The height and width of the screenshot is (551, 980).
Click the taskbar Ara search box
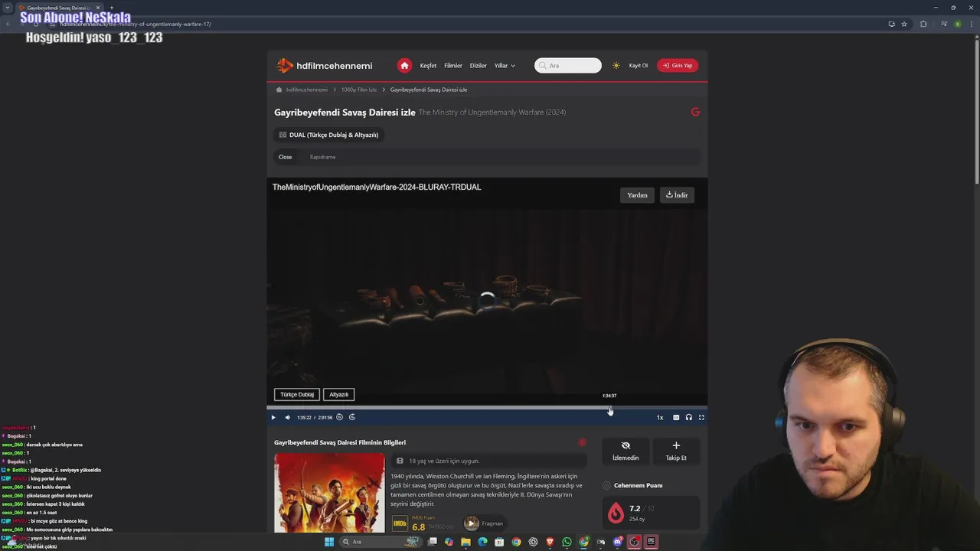(381, 542)
